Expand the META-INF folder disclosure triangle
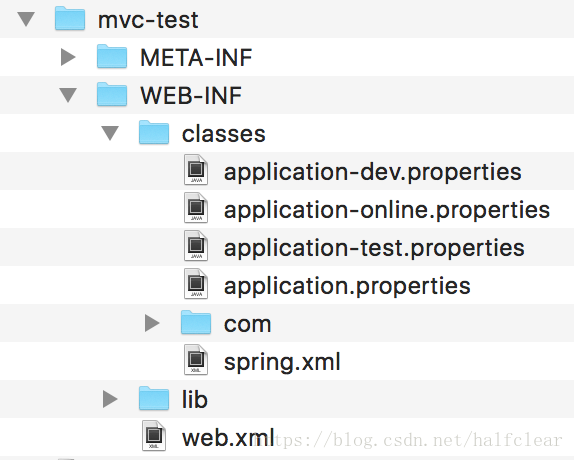 click(68, 57)
